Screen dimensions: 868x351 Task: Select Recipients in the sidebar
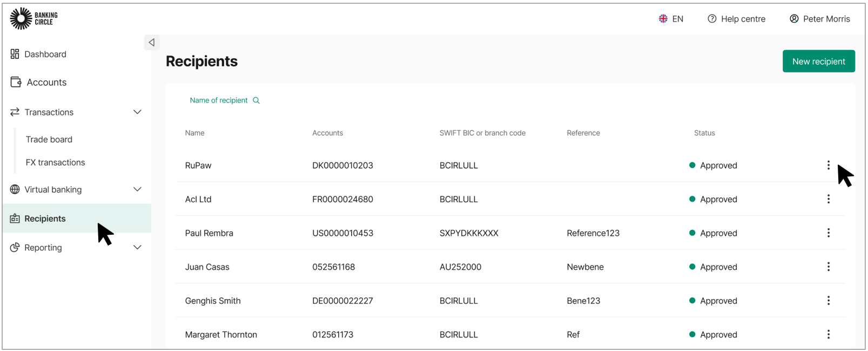pos(77,218)
